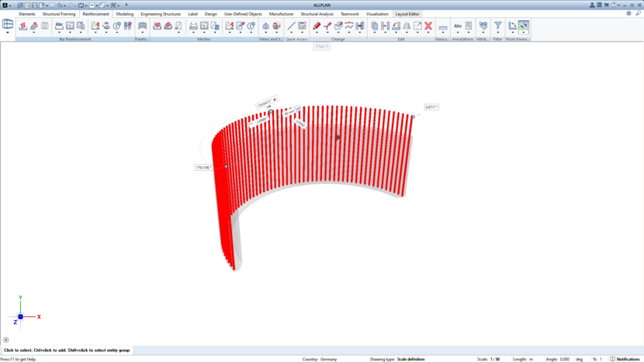The image size is (644, 362).
Task: Expand the Help icon dropdown in title bar
Action: 618,5
